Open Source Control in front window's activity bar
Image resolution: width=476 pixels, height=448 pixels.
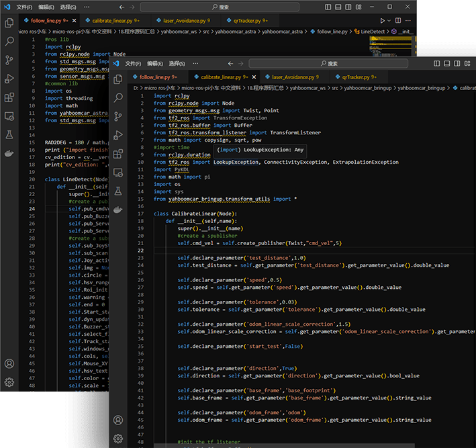pyautogui.click(x=119, y=116)
